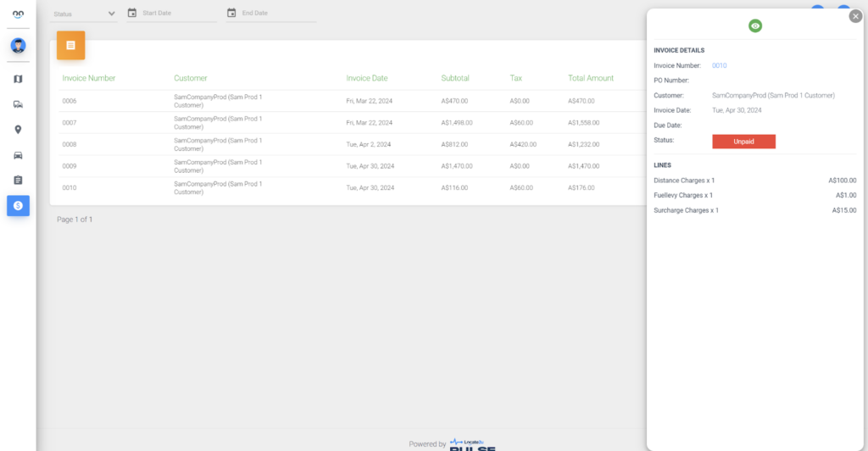Click the Page 1 of 1 indicator
The image size is (868, 451).
pos(75,220)
